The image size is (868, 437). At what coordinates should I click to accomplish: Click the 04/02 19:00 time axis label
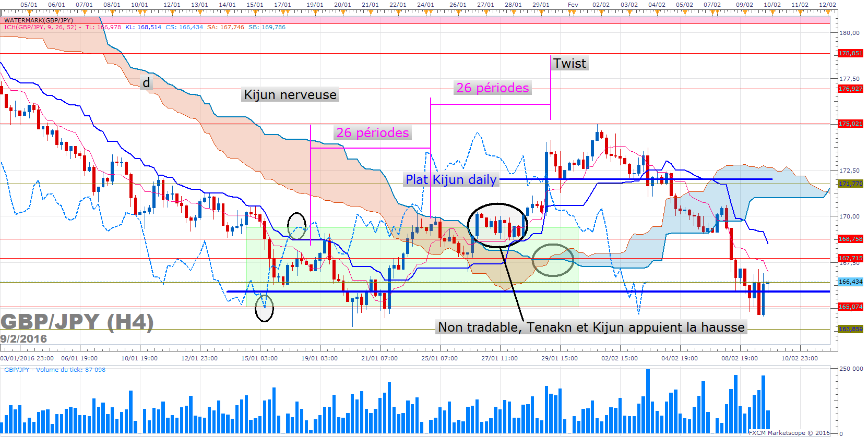(x=680, y=358)
